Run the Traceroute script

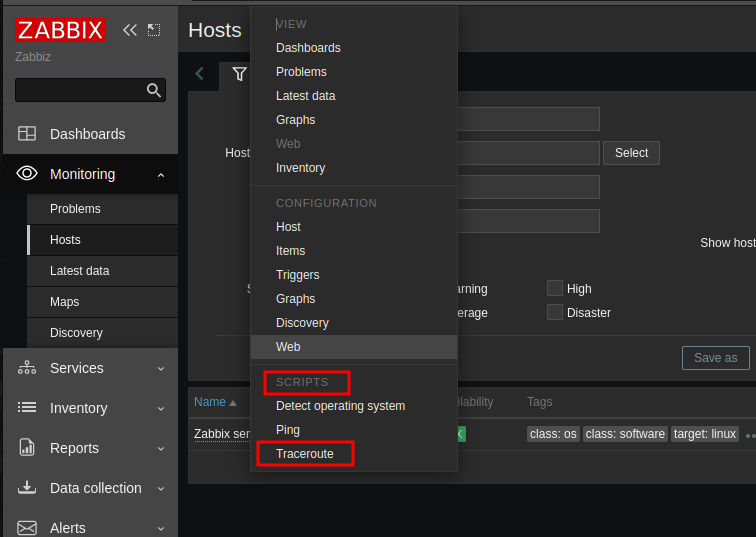pyautogui.click(x=354, y=454)
